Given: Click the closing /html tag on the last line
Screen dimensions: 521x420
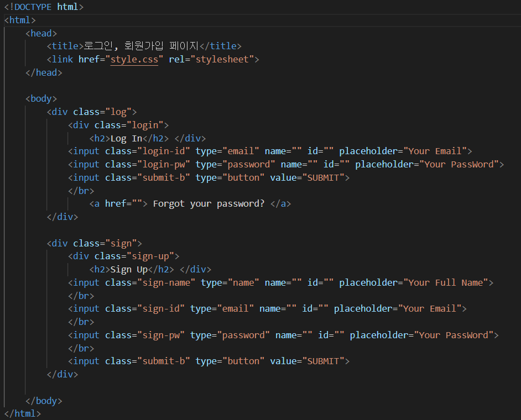Looking at the screenshot, I should click(23, 414).
